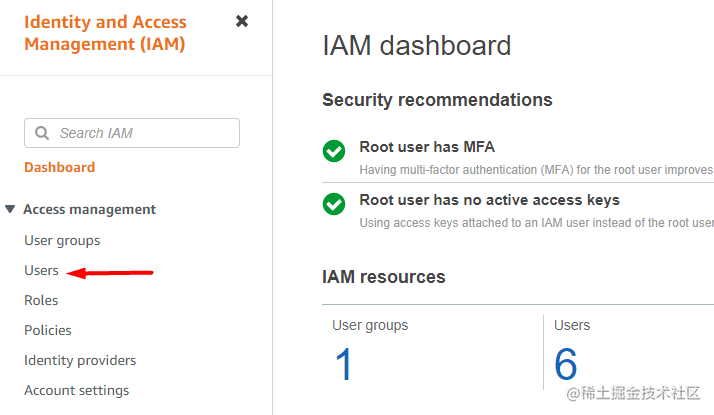Navigate to Identity providers
Image resolution: width=714 pixels, height=415 pixels.
point(80,360)
